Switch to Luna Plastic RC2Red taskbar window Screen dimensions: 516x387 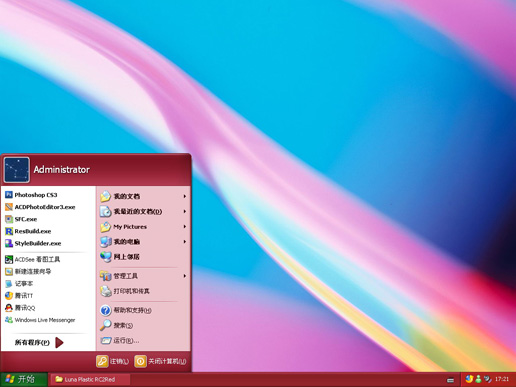[90, 379]
